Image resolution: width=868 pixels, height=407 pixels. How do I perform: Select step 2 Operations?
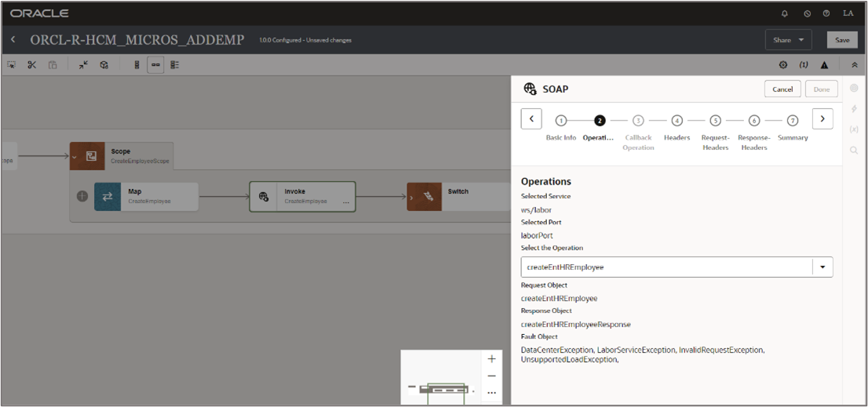pos(600,121)
